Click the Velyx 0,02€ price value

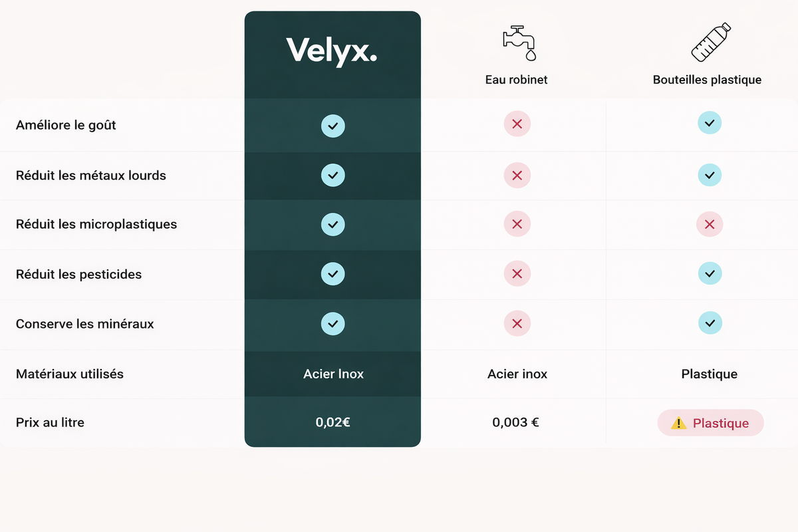pyautogui.click(x=332, y=422)
